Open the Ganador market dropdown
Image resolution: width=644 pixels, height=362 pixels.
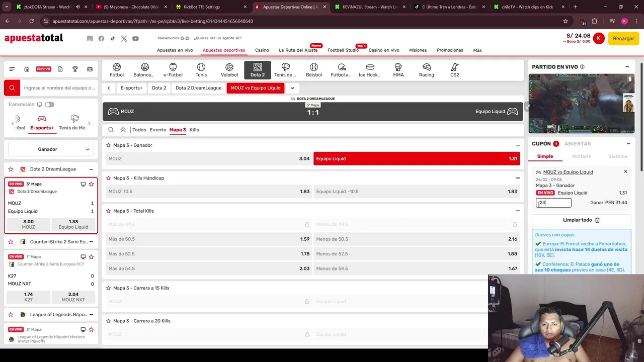click(x=51, y=149)
